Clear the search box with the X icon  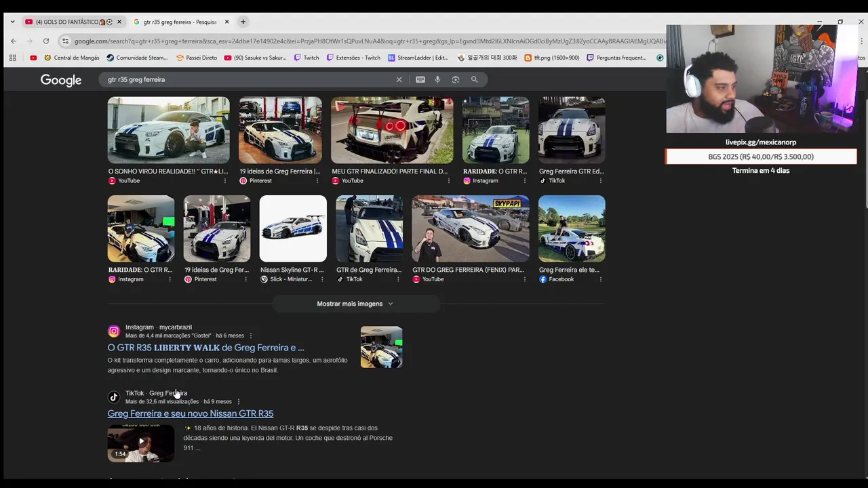[399, 79]
